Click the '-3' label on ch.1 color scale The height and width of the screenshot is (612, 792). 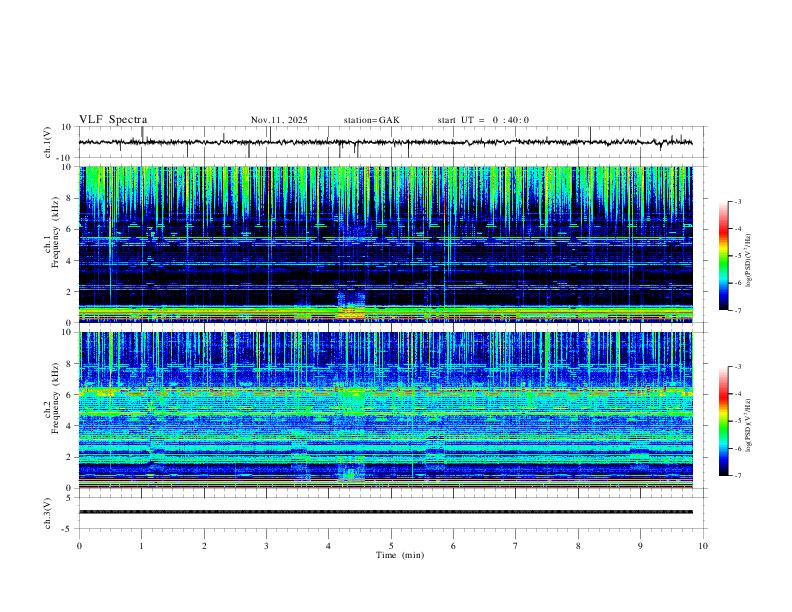coord(738,201)
